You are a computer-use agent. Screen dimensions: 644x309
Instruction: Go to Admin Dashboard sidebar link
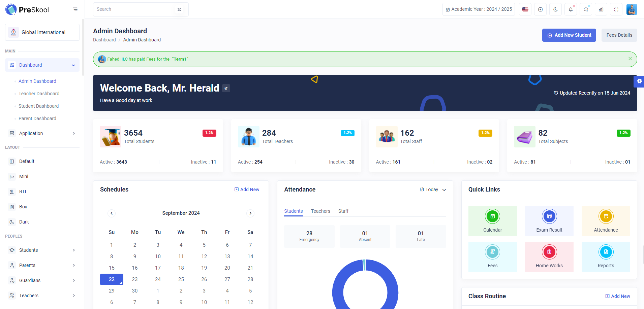point(37,81)
